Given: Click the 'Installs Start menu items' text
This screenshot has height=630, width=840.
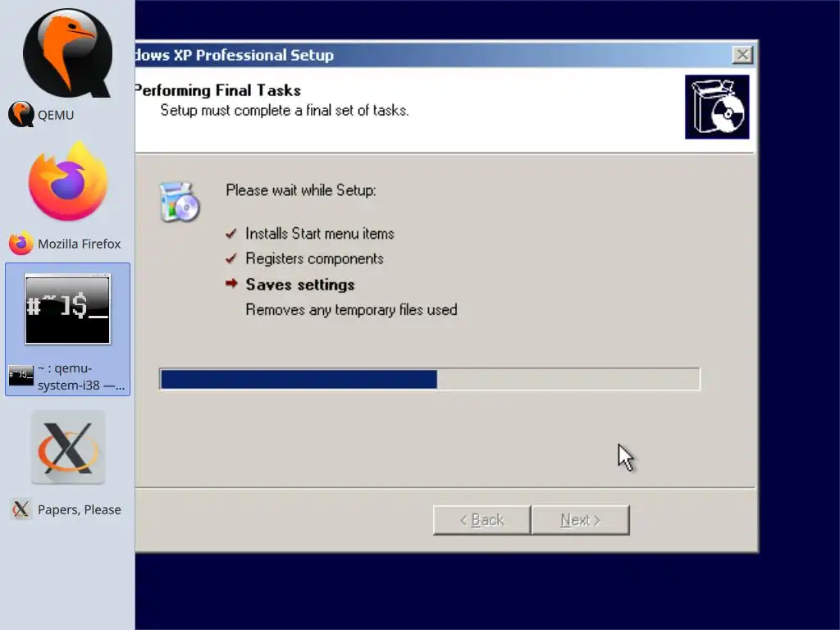Looking at the screenshot, I should point(320,234).
